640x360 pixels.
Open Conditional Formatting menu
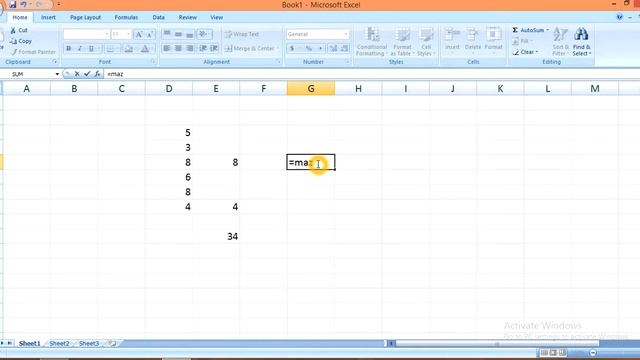pyautogui.click(x=371, y=42)
